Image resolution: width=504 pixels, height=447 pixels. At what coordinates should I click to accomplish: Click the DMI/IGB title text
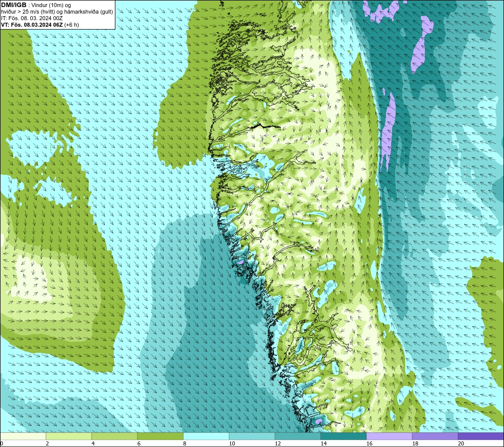tap(14, 5)
